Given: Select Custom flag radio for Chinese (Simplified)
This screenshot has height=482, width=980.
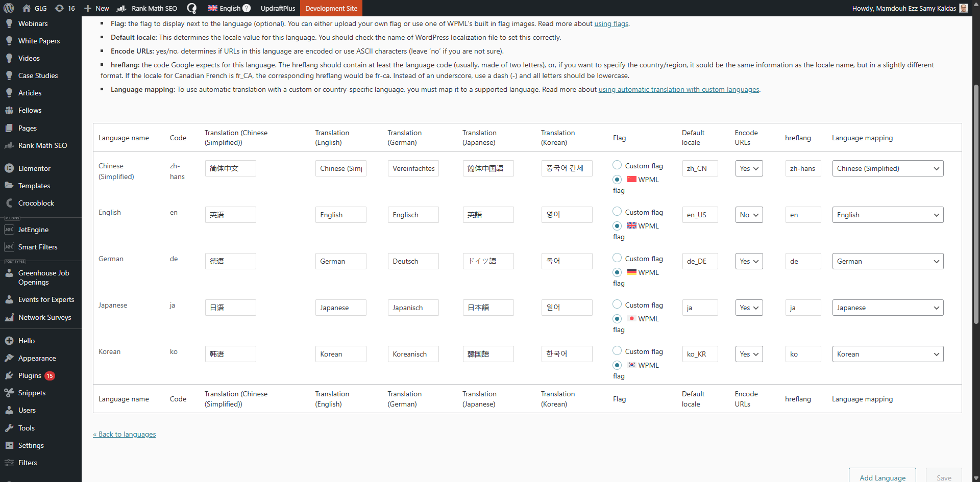Looking at the screenshot, I should pos(617,165).
